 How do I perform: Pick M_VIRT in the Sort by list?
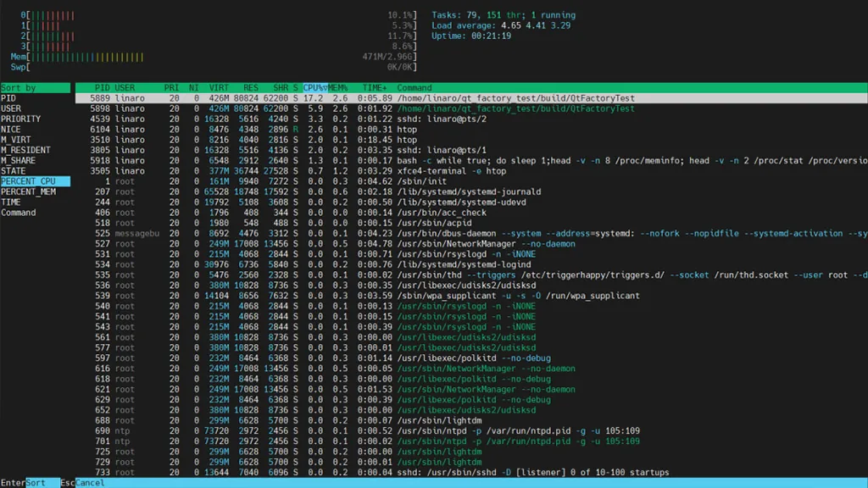(x=36, y=140)
